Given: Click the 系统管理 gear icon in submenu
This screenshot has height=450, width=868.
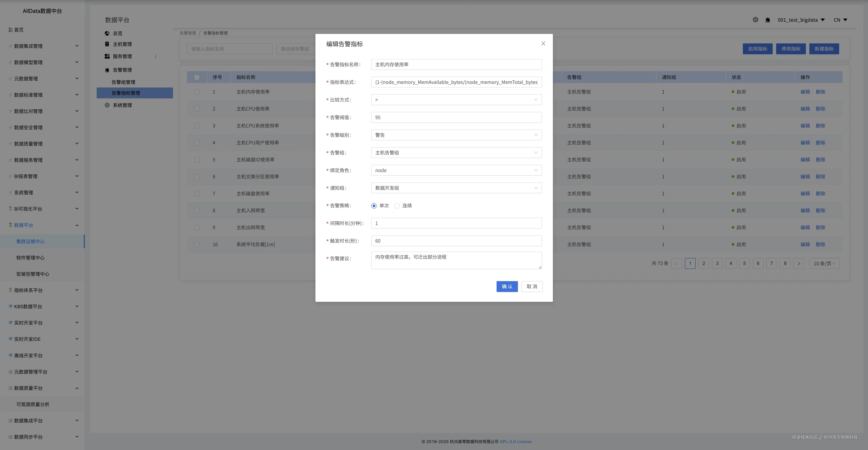Looking at the screenshot, I should click(x=107, y=105).
